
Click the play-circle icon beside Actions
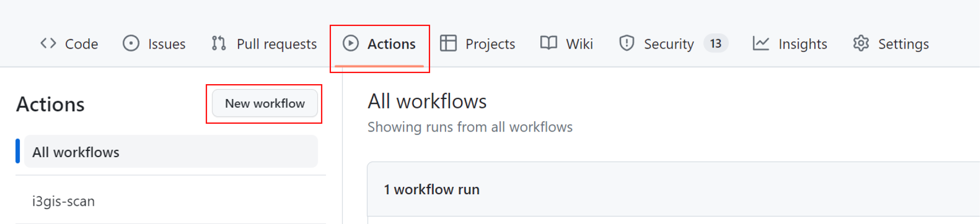pos(350,43)
